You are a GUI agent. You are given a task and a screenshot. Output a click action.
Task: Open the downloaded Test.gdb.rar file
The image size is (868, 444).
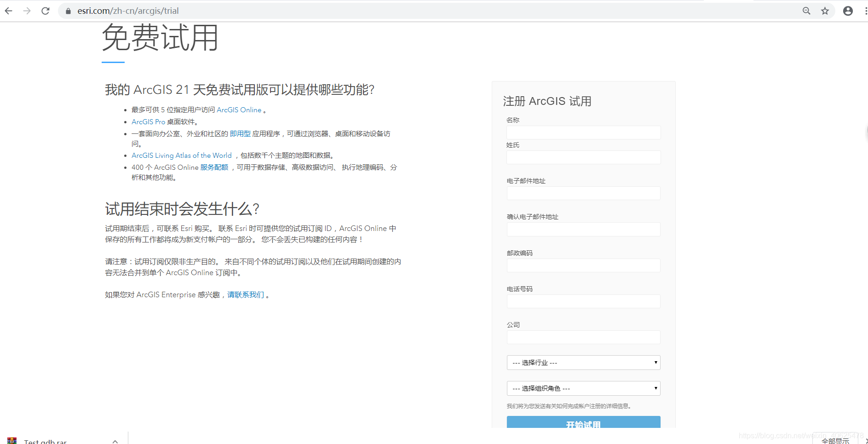pyautogui.click(x=45, y=441)
